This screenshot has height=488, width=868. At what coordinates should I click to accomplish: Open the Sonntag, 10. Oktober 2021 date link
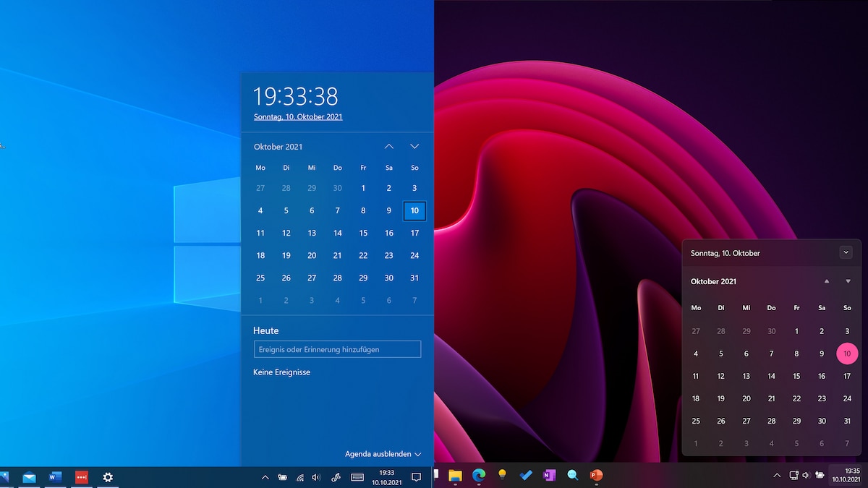pos(297,116)
